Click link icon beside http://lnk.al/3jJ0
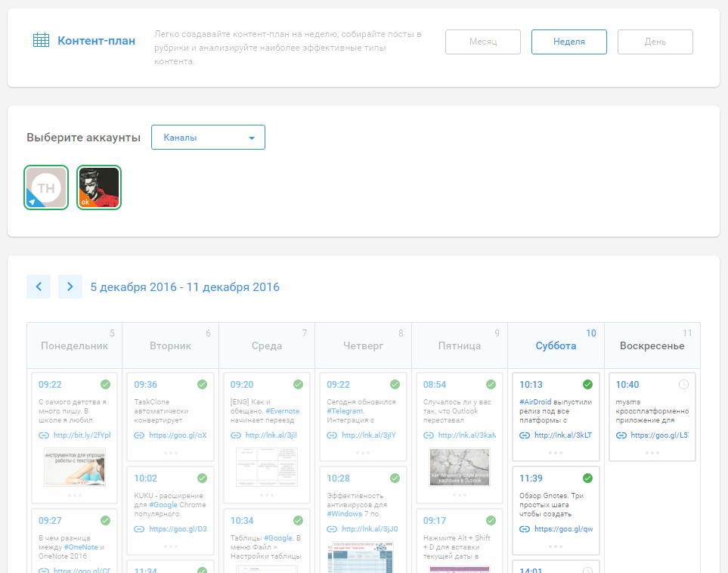The width and height of the screenshot is (728, 573). [332, 529]
